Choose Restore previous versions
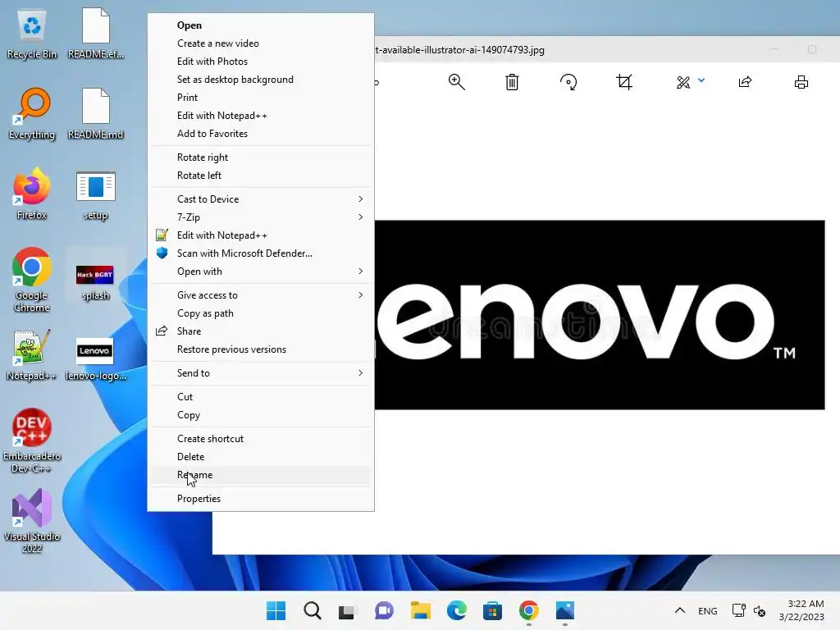The height and width of the screenshot is (630, 840). click(261, 349)
